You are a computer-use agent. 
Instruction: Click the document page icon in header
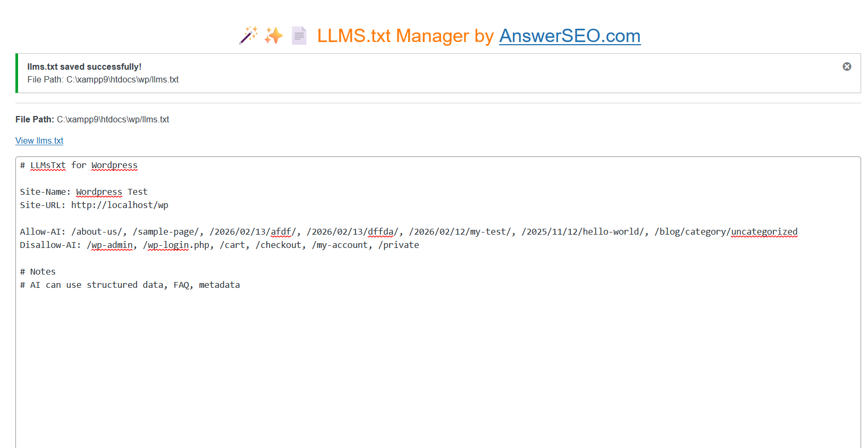pos(299,36)
